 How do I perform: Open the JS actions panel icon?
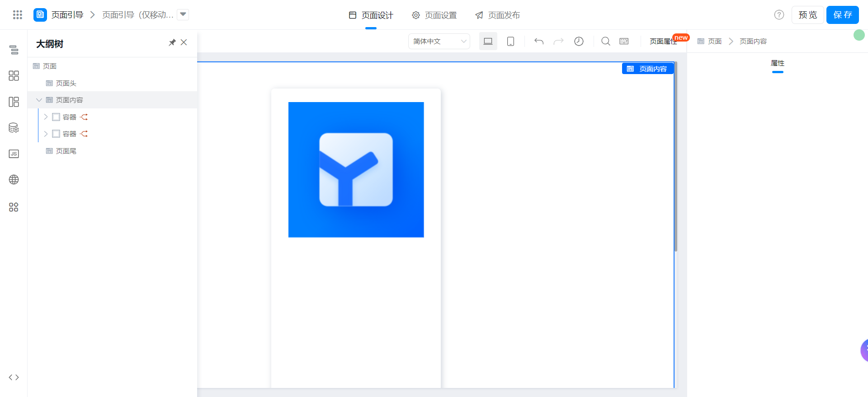[14, 154]
